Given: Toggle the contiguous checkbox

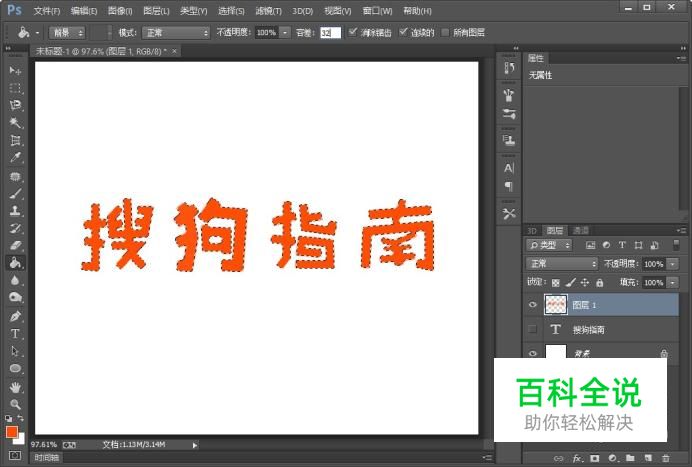Looking at the screenshot, I should coord(403,32).
